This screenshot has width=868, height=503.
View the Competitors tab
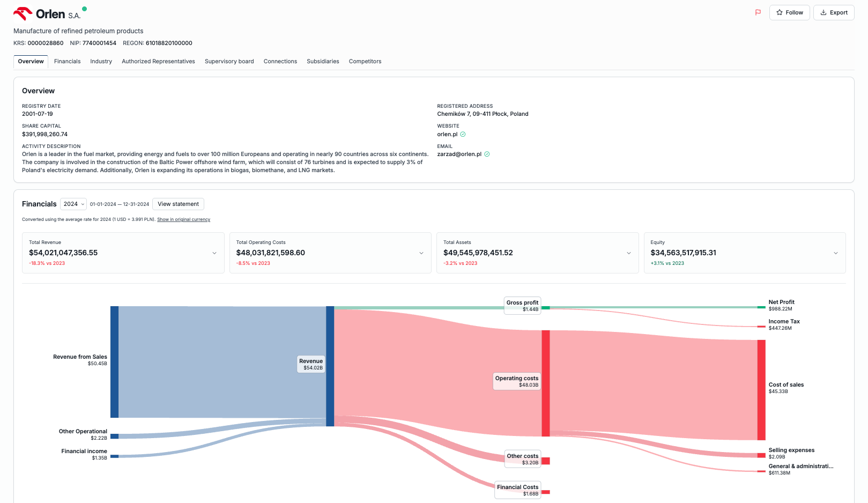click(365, 62)
